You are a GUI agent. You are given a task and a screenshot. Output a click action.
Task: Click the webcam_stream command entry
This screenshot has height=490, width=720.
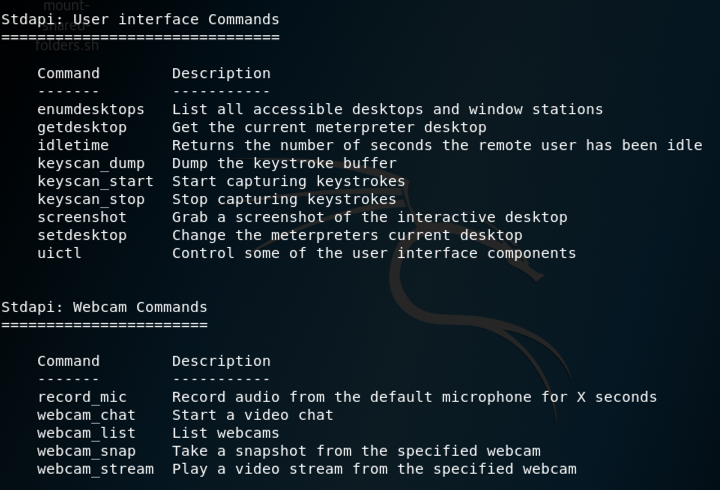coord(95,469)
